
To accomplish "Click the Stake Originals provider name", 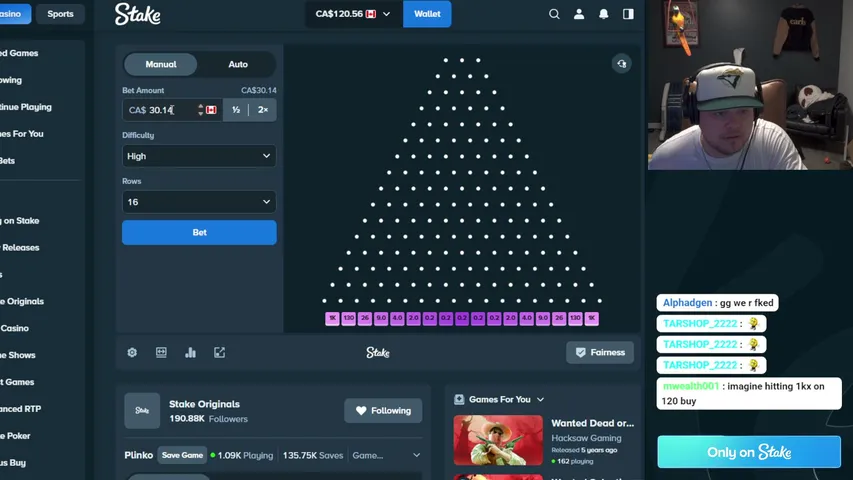I will point(205,404).
